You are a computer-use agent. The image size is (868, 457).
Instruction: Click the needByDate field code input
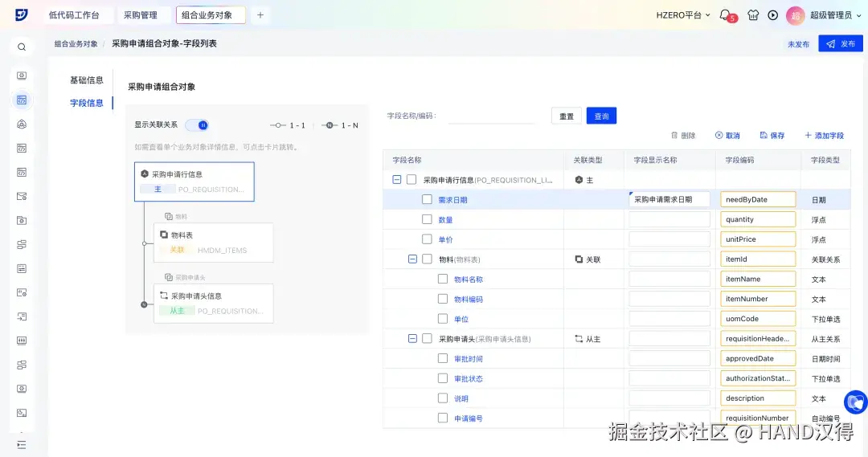tap(758, 199)
